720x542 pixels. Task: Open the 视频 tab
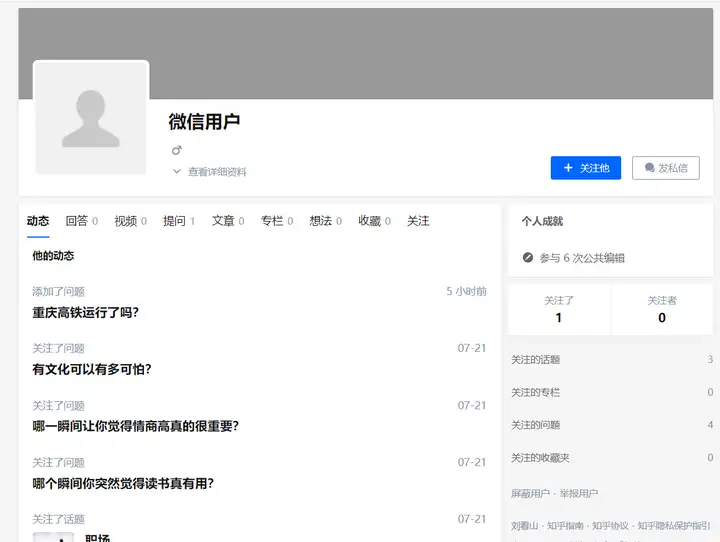coord(130,221)
